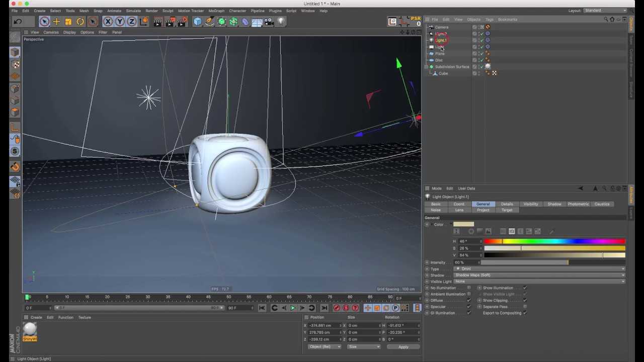Activate the Move tool
The width and height of the screenshot is (644, 362).
(x=56, y=22)
